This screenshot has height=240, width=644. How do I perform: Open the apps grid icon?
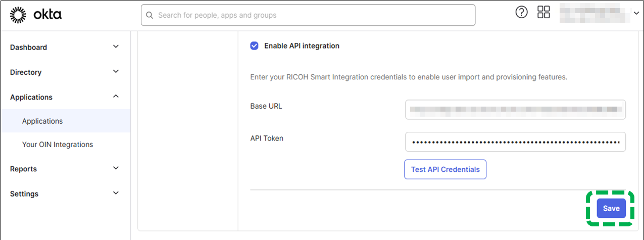pos(543,13)
